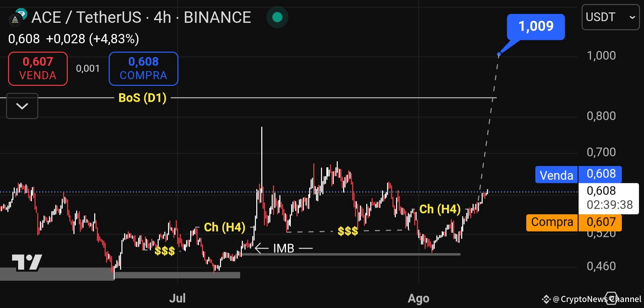
Task: Collapse the legend with the chevron button
Action: [22, 106]
